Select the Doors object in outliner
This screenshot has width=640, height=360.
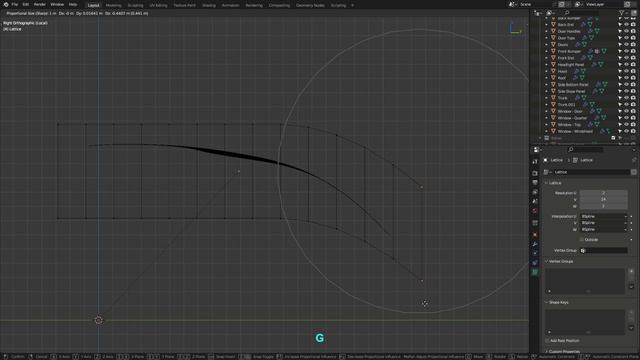pyautogui.click(x=563, y=44)
